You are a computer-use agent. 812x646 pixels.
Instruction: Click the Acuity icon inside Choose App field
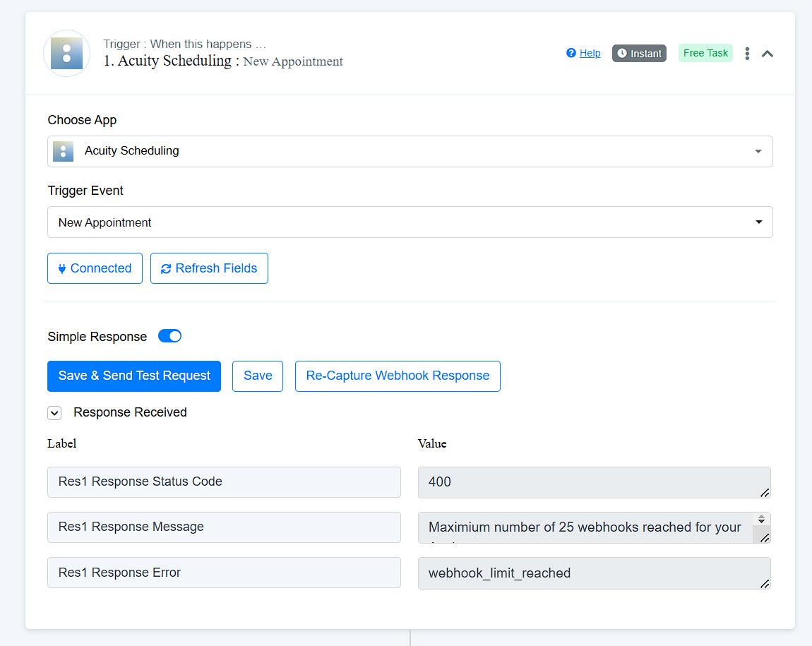[x=63, y=151]
